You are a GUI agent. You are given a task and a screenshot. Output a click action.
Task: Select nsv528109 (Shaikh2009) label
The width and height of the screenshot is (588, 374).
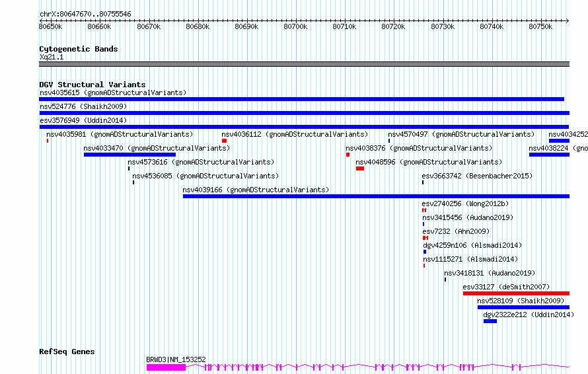pyautogui.click(x=521, y=301)
